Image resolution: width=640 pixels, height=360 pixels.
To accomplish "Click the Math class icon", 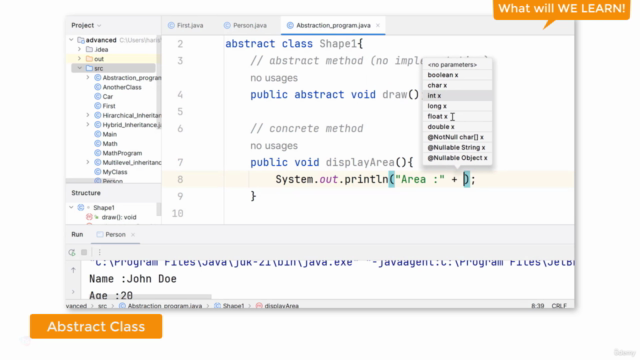I will point(98,144).
